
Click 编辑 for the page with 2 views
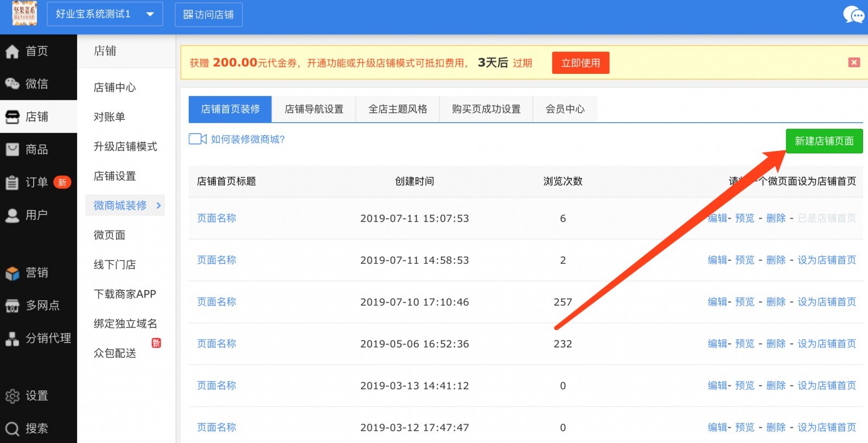(717, 260)
